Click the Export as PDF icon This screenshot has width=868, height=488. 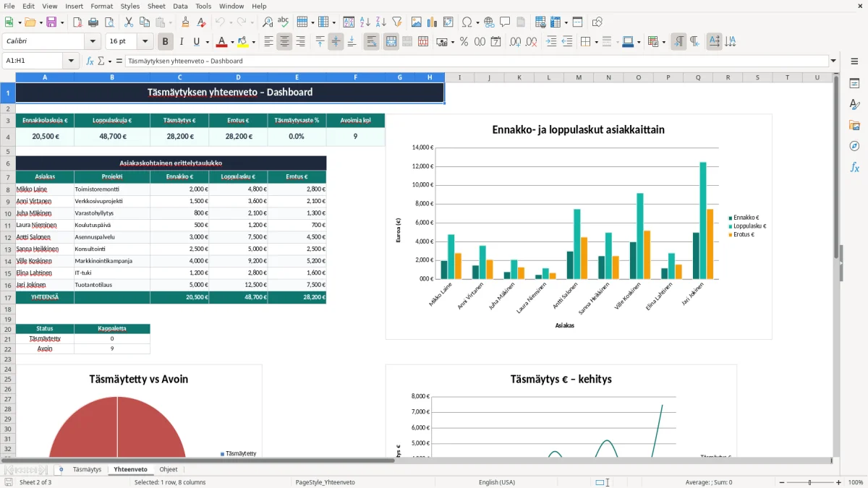coord(78,22)
